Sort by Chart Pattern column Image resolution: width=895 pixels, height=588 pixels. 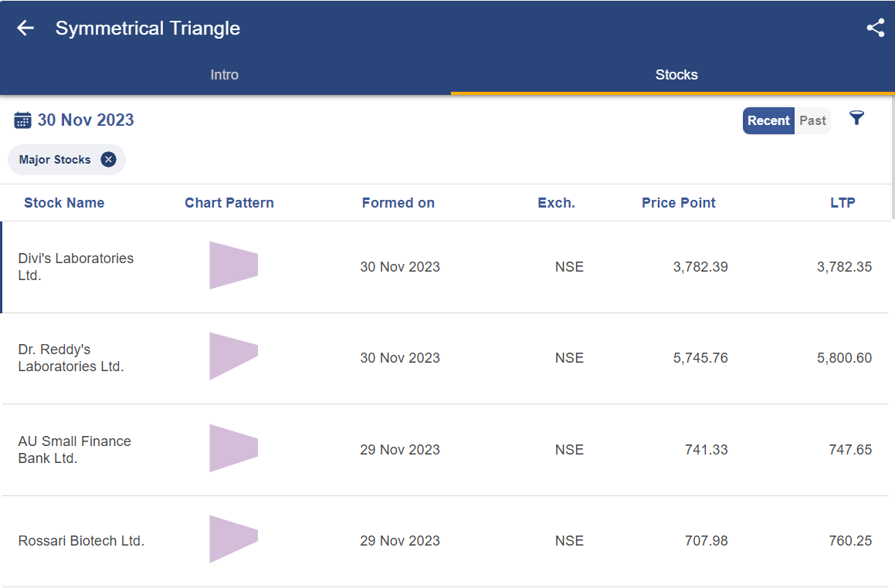[x=229, y=203]
